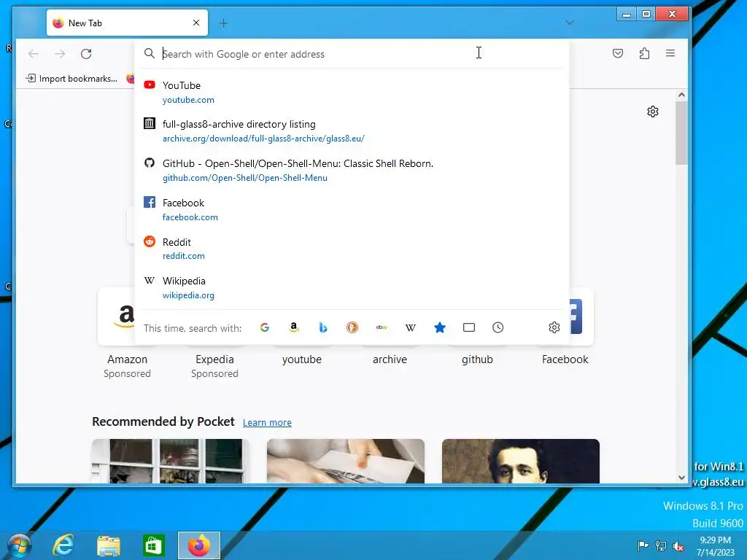Go forward with the right arrow

[x=60, y=54]
